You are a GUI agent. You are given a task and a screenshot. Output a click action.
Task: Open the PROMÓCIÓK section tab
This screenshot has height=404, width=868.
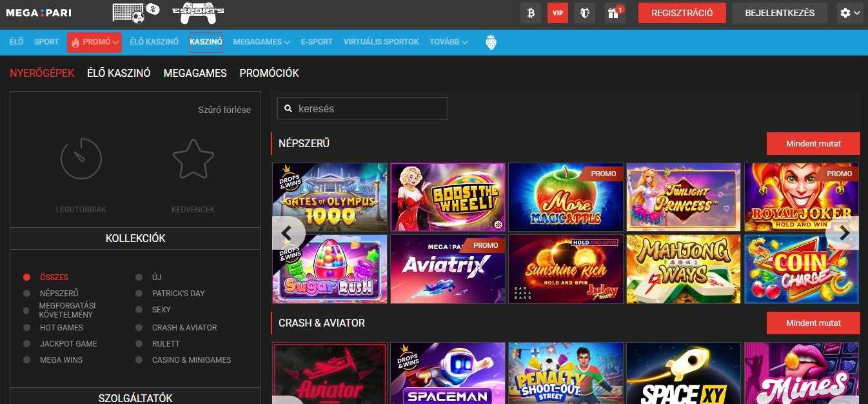click(269, 73)
